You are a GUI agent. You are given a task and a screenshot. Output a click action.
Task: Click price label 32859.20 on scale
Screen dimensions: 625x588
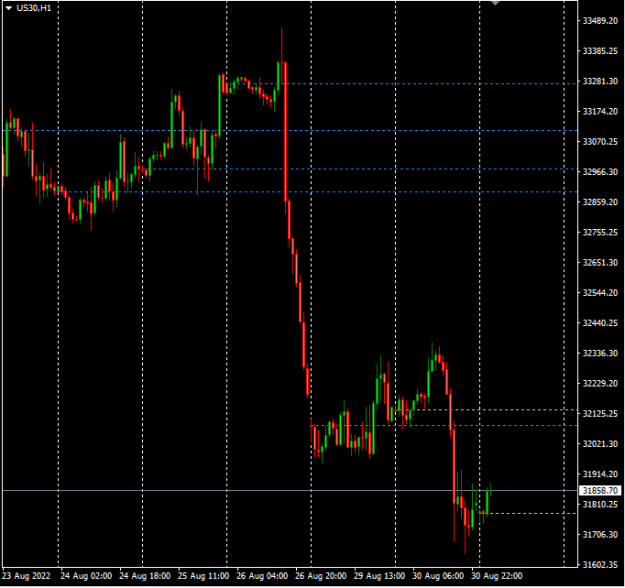click(600, 202)
